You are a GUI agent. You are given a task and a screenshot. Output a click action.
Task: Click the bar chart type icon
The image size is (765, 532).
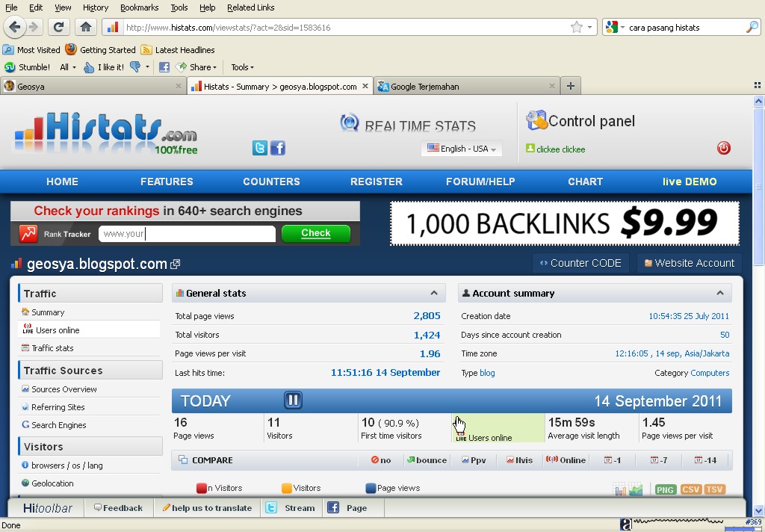(619, 489)
